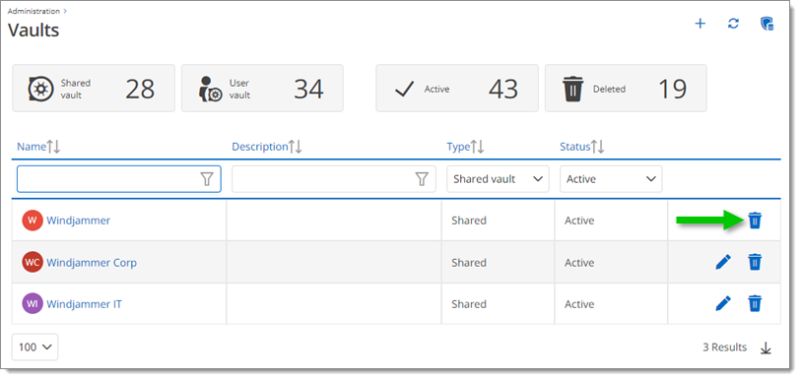Image resolution: width=800 pixels, height=379 pixels.
Task: Sort table by Type column
Action: pyautogui.click(x=465, y=147)
